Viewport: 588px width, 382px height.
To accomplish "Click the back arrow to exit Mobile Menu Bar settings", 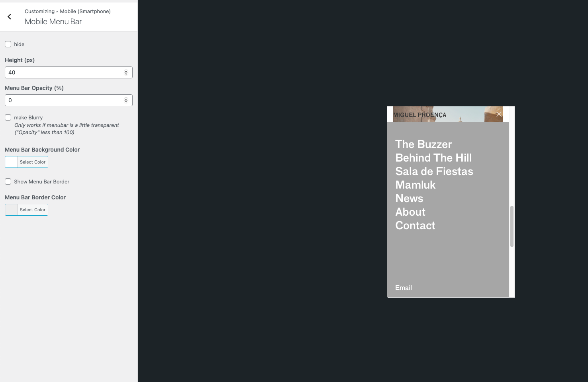I will pyautogui.click(x=9, y=16).
